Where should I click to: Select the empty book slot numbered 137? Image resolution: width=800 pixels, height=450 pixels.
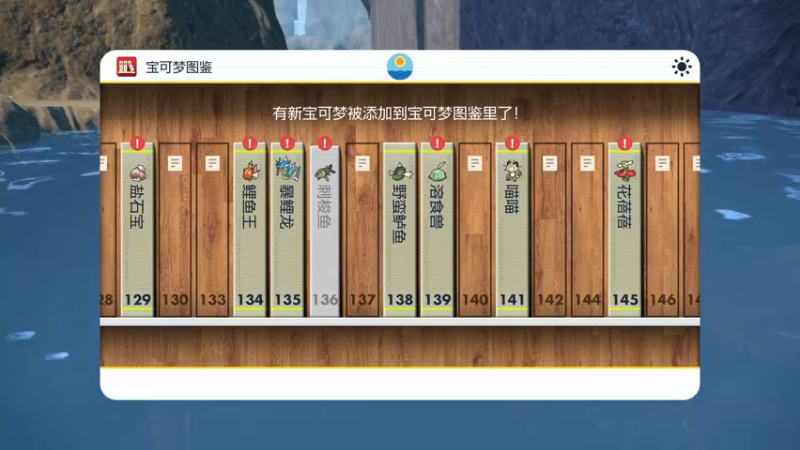[x=362, y=230]
